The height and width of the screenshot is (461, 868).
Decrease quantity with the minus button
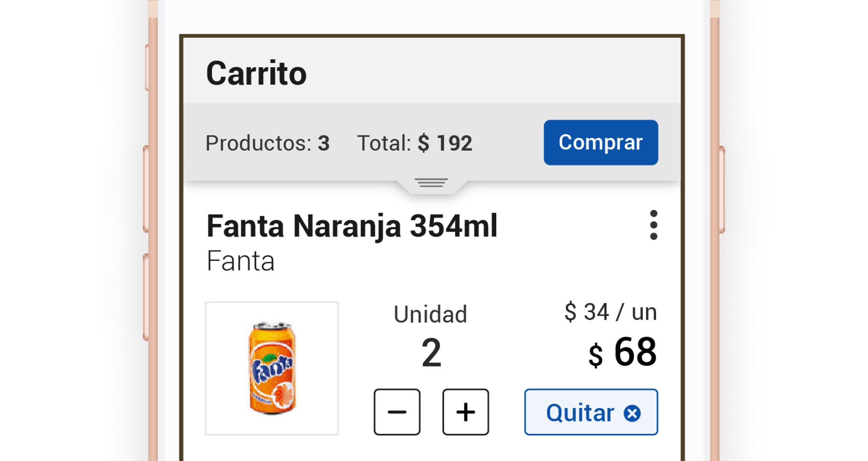[x=397, y=412]
